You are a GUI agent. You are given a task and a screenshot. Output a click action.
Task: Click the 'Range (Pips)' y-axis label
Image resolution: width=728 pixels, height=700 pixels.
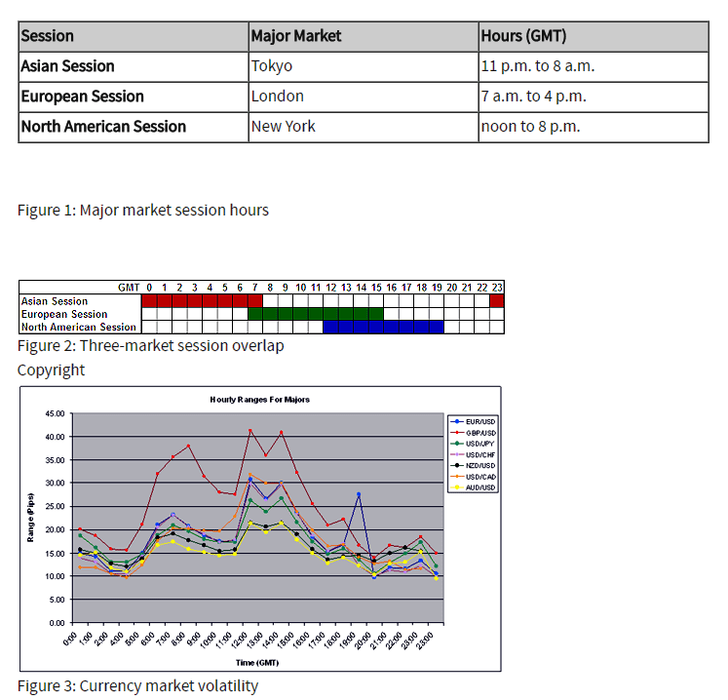[x=30, y=517]
